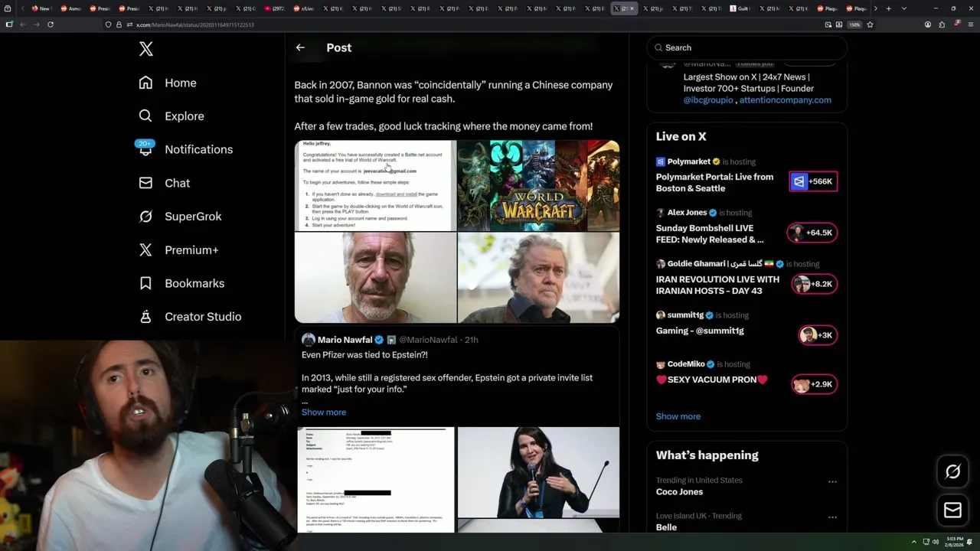Join summit1g Gaming live with +3K

[818, 335]
